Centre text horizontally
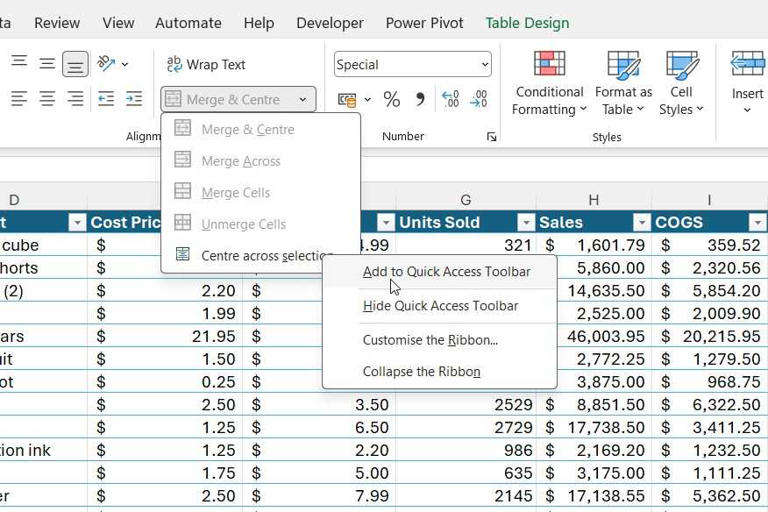Viewport: 768px width, 512px height. click(x=47, y=99)
